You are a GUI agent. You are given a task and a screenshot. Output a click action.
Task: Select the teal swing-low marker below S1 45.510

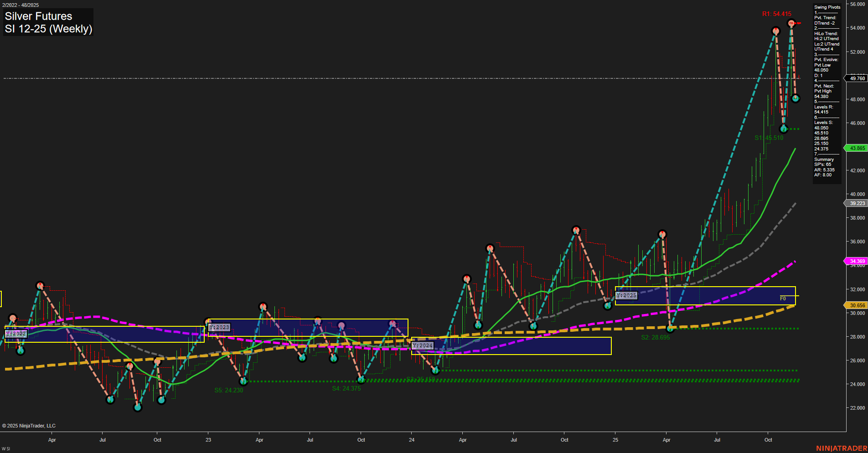point(783,129)
